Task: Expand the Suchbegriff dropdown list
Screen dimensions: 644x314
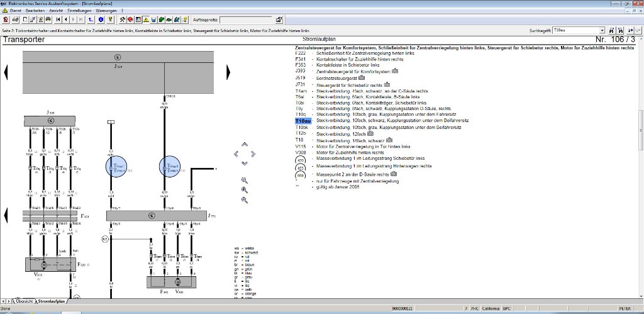Action: point(602,30)
